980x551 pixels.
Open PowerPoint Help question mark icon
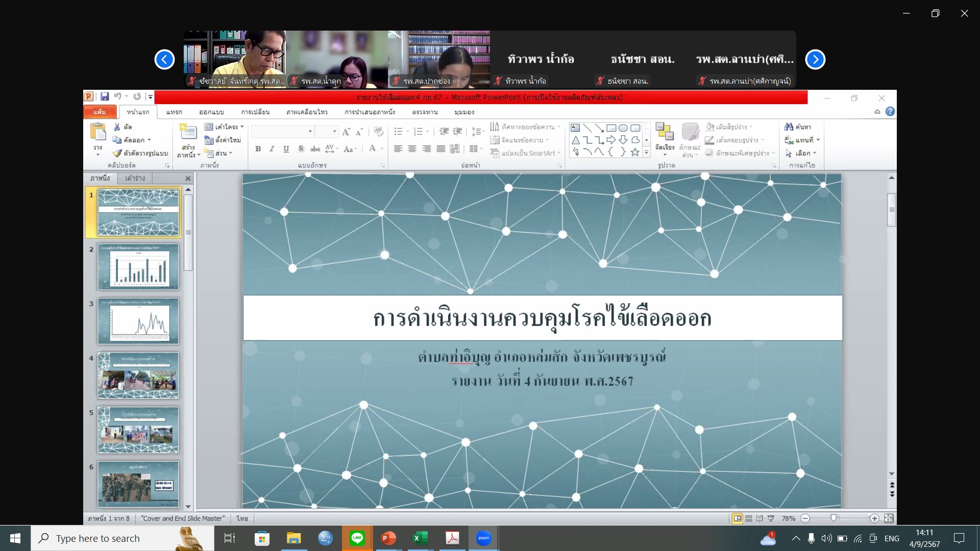(890, 111)
